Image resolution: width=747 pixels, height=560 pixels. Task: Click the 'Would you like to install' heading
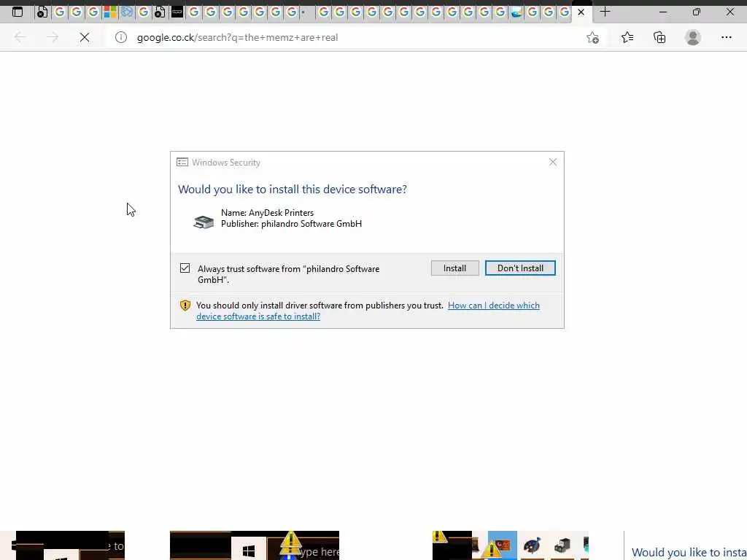coord(293,189)
